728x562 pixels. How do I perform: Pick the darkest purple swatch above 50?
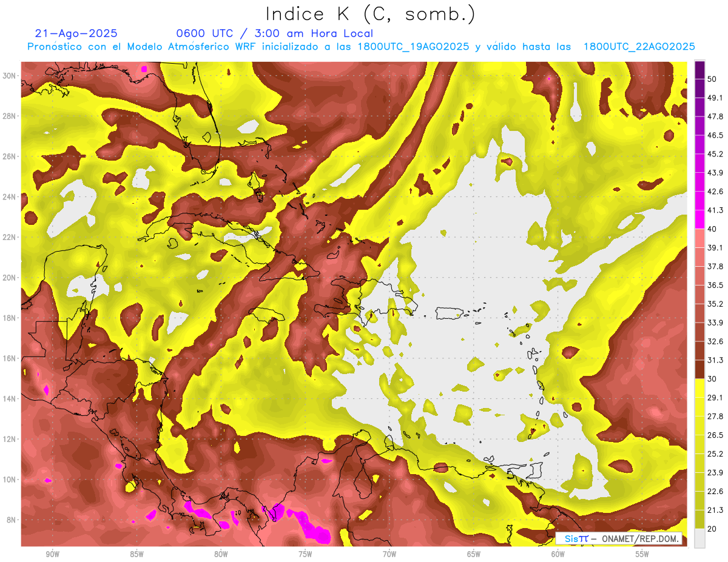click(699, 70)
